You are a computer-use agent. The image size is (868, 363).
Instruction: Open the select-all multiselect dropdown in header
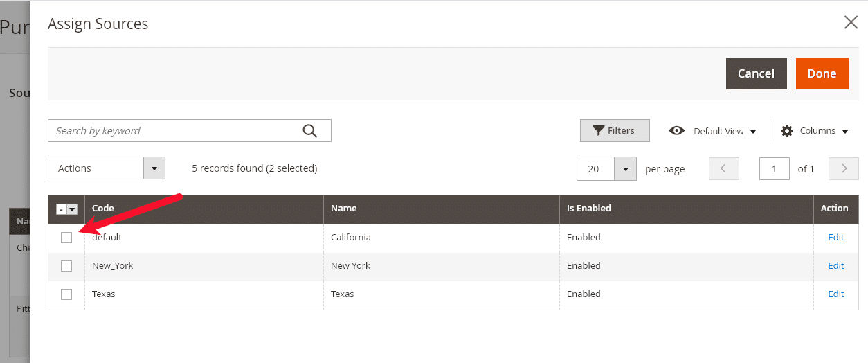[72, 209]
